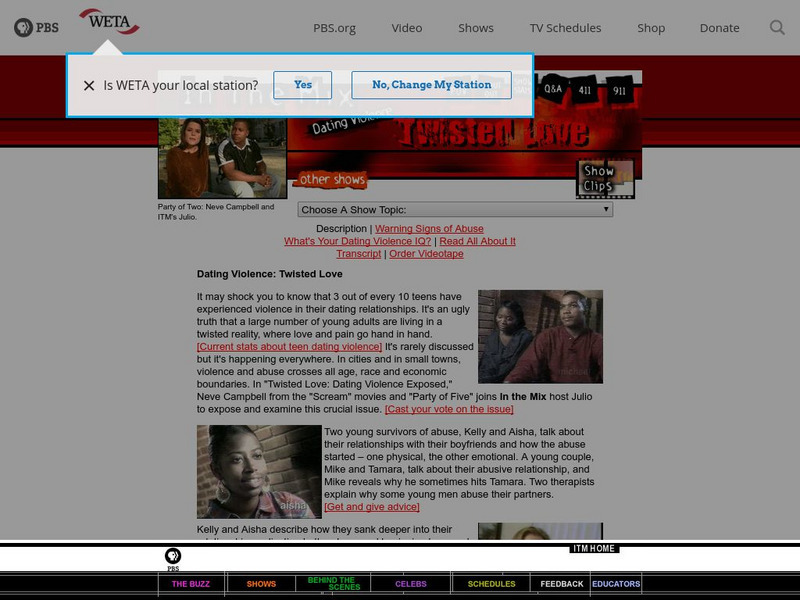800x600 pixels.
Task: Click No, Change My Station button
Action: pos(432,85)
